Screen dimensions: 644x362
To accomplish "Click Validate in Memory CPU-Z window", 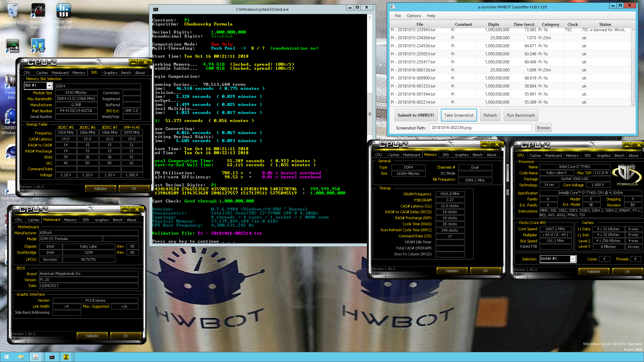I will pyautogui.click(x=452, y=271).
